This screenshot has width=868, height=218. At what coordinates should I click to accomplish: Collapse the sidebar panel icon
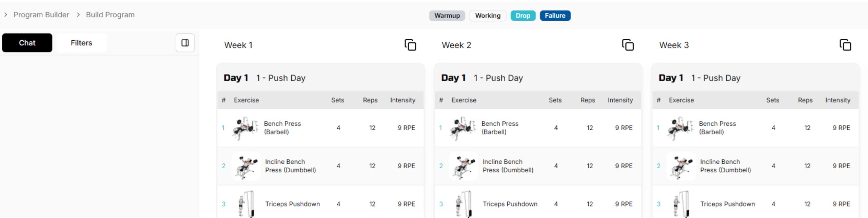pyautogui.click(x=185, y=43)
